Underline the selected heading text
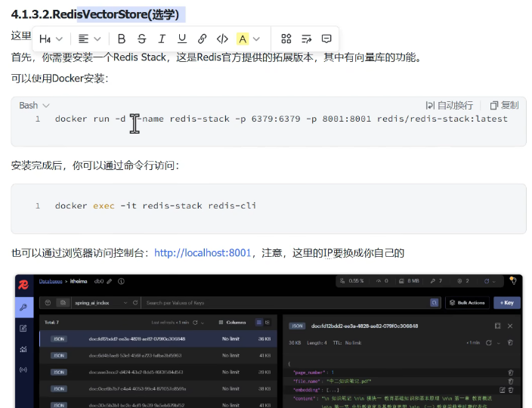Viewport: 532px width, 408px height. tap(182, 39)
